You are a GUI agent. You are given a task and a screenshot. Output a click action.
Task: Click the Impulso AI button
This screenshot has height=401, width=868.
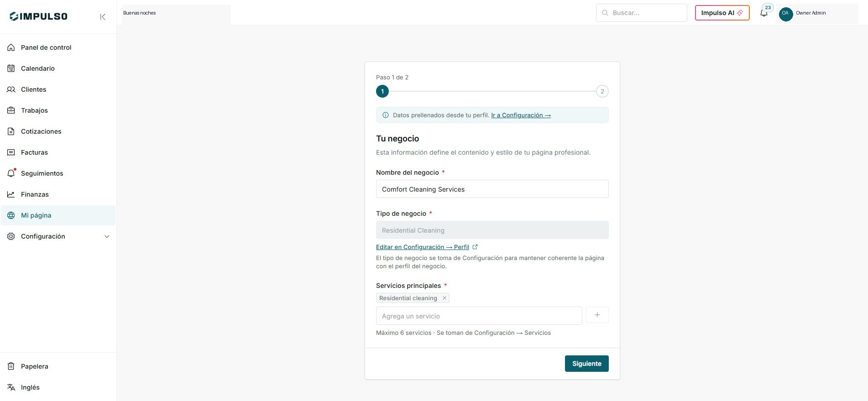click(722, 13)
